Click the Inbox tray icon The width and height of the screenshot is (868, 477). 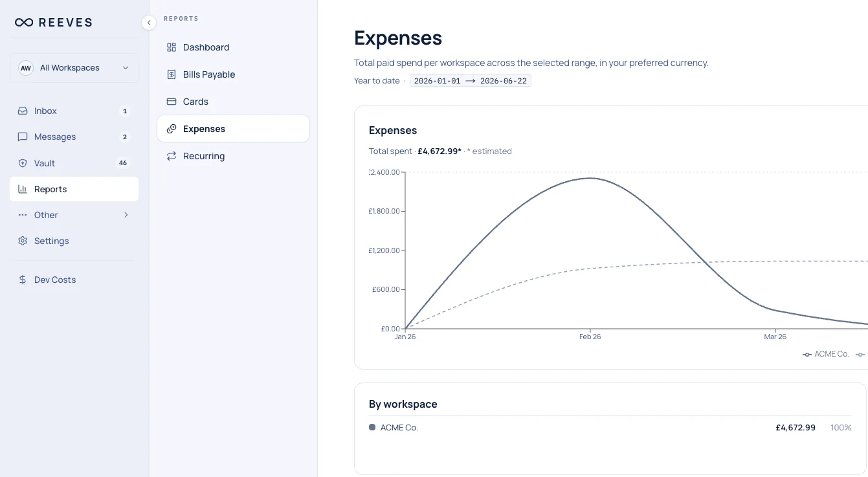coord(23,111)
